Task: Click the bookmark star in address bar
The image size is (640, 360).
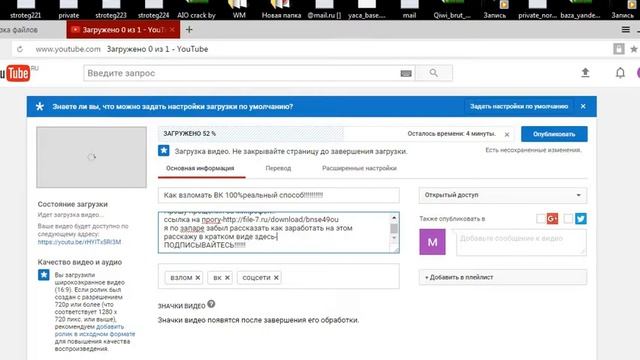Action: pyautogui.click(x=634, y=49)
